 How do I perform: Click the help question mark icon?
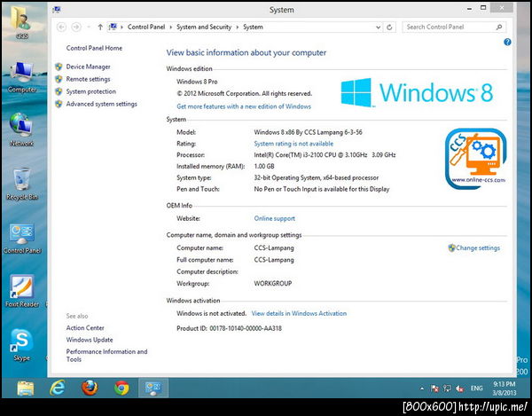point(507,42)
